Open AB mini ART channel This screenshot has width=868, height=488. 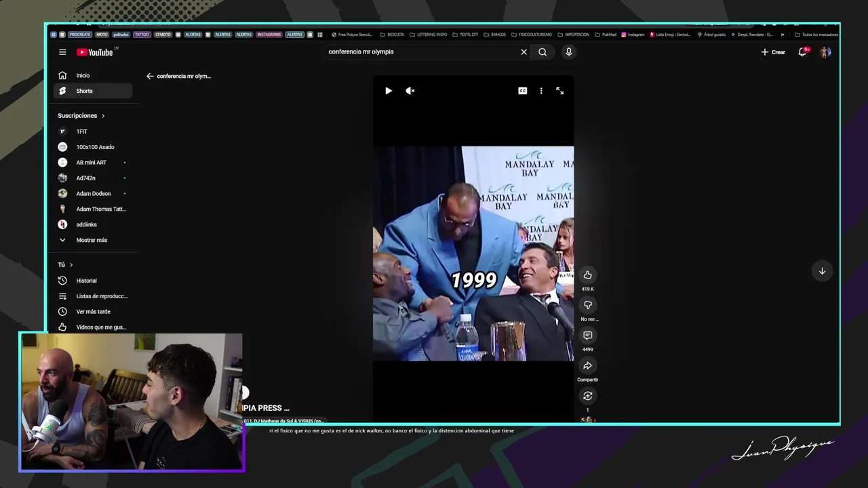click(x=93, y=163)
